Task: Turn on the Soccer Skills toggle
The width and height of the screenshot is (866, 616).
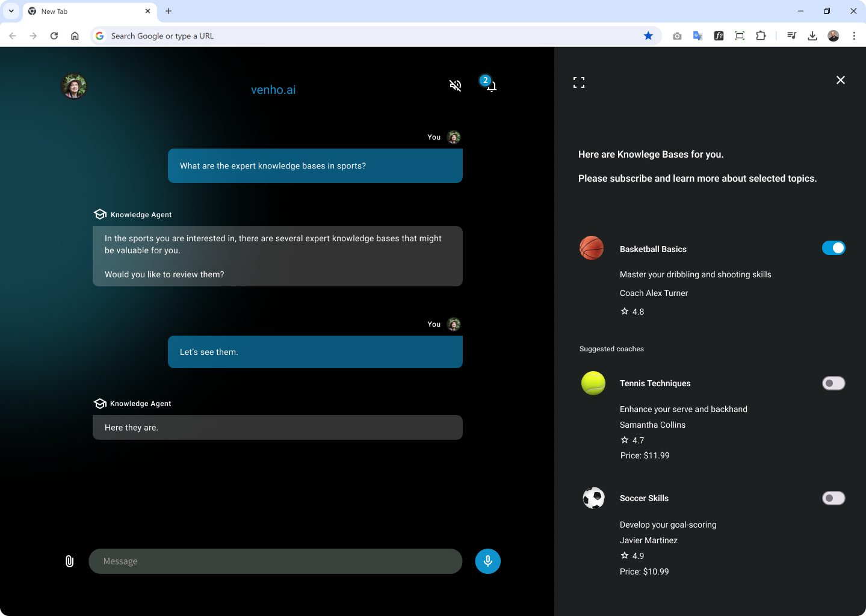Action: point(834,498)
